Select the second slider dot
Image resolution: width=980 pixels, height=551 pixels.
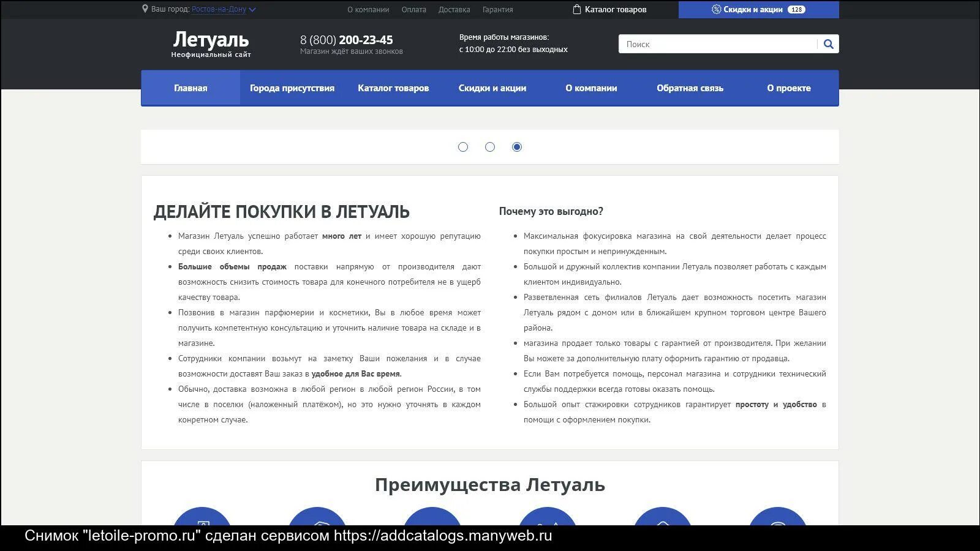[x=490, y=147]
